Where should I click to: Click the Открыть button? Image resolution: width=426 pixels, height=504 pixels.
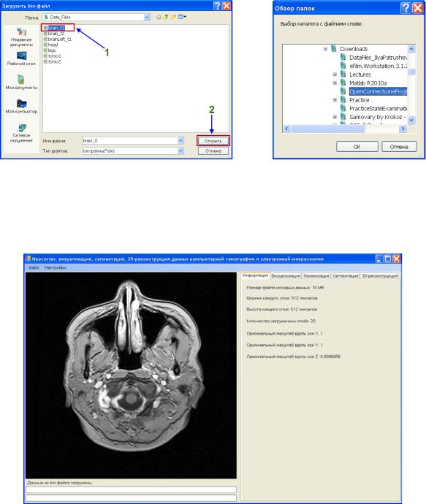click(x=213, y=141)
